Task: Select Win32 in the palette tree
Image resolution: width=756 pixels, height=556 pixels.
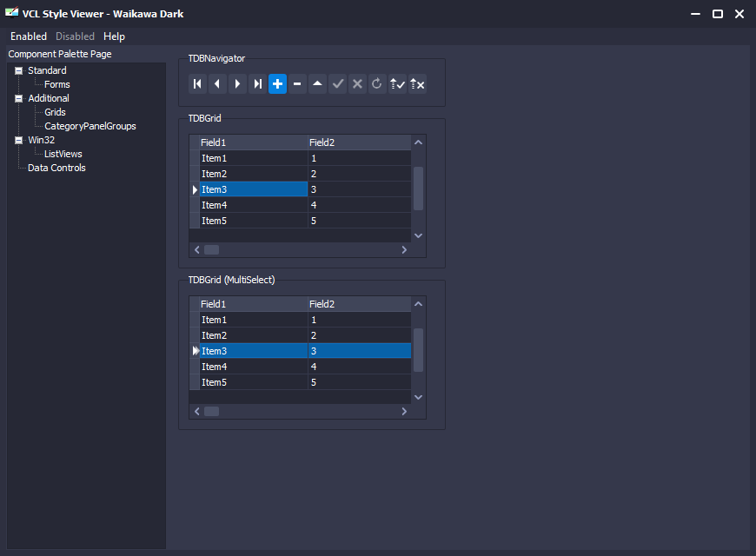Action: (41, 141)
